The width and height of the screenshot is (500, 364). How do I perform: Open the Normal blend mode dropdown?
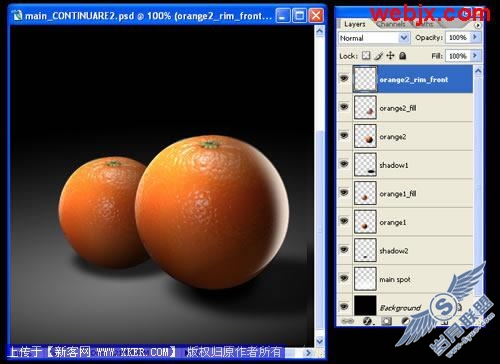click(x=374, y=38)
